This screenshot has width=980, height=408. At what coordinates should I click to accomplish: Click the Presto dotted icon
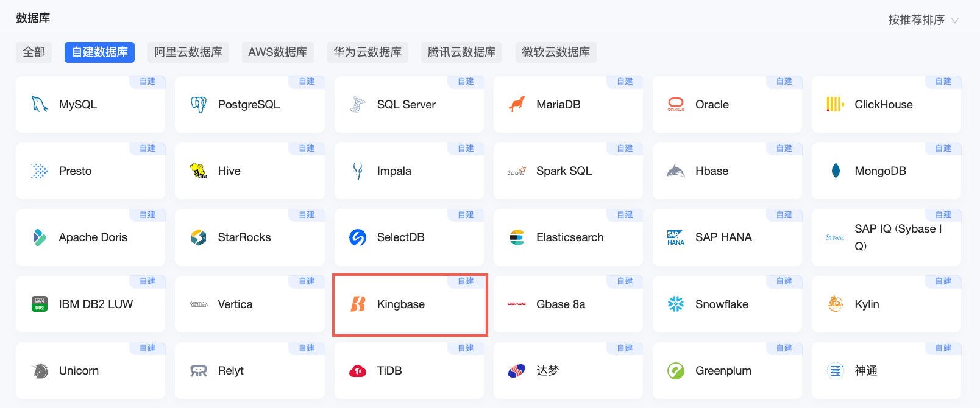40,171
